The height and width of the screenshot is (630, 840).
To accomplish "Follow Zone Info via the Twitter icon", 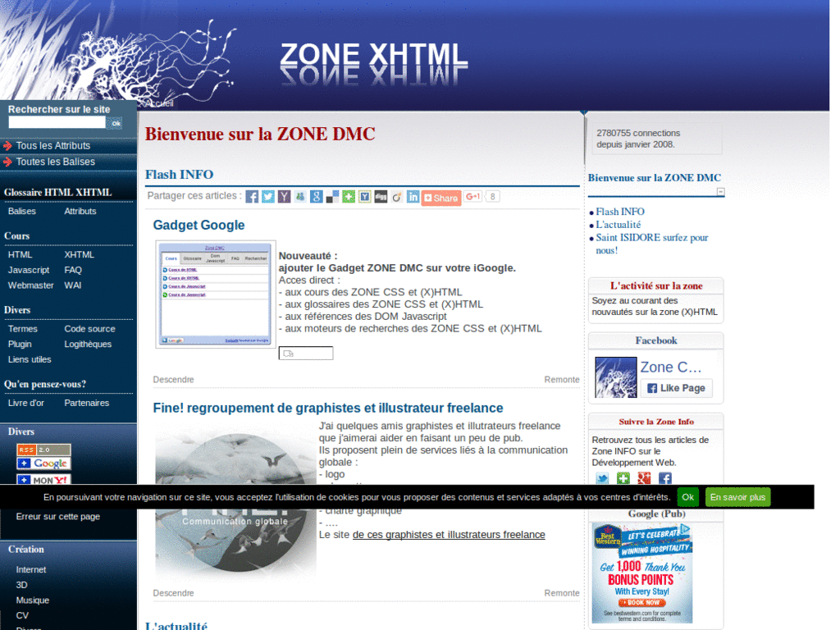I will 602,478.
